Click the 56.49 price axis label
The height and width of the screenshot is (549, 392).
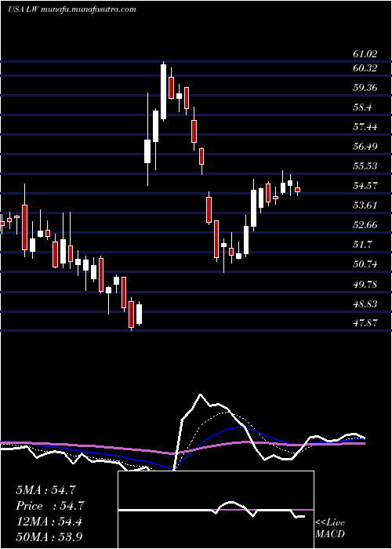(x=365, y=147)
